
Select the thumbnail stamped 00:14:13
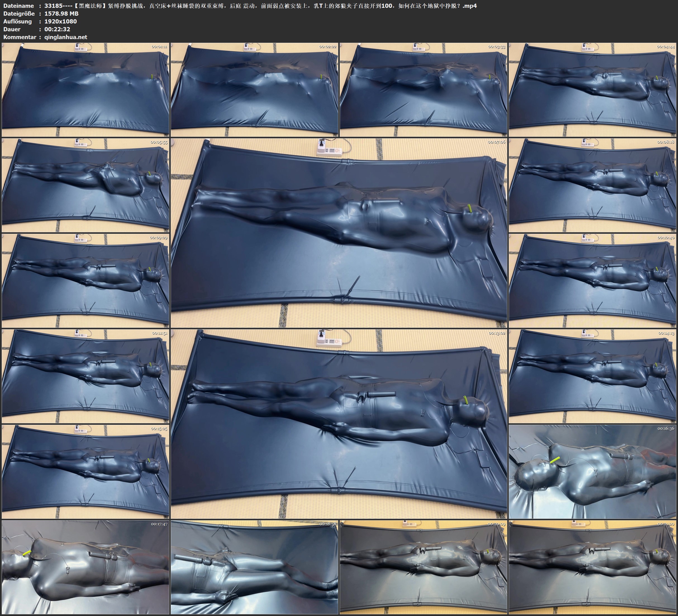[592, 376]
